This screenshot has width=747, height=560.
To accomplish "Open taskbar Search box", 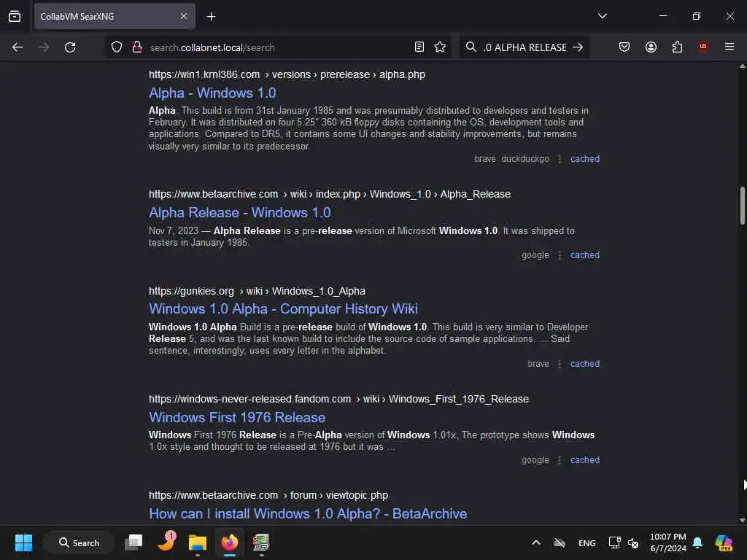I will click(79, 542).
